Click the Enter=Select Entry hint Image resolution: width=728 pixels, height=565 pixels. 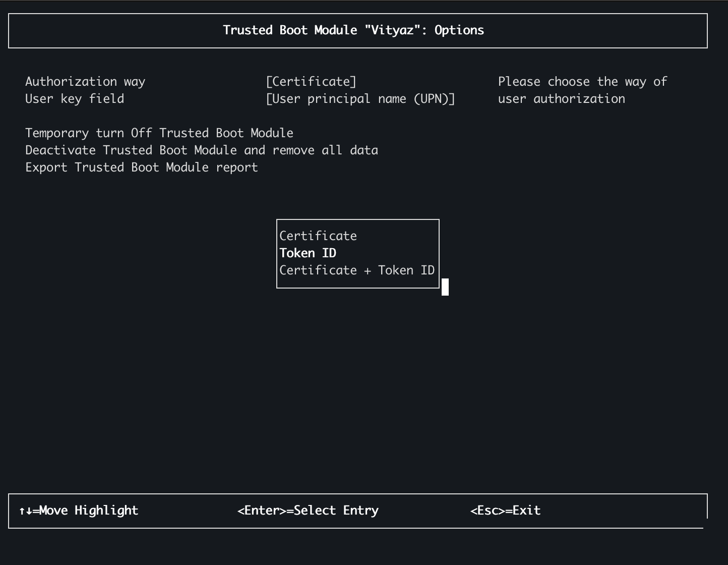point(308,511)
